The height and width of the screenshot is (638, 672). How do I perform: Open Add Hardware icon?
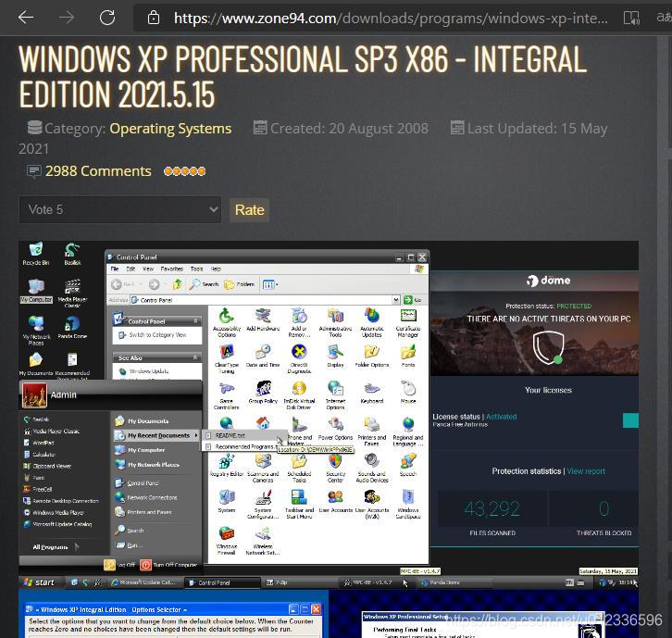click(263, 319)
